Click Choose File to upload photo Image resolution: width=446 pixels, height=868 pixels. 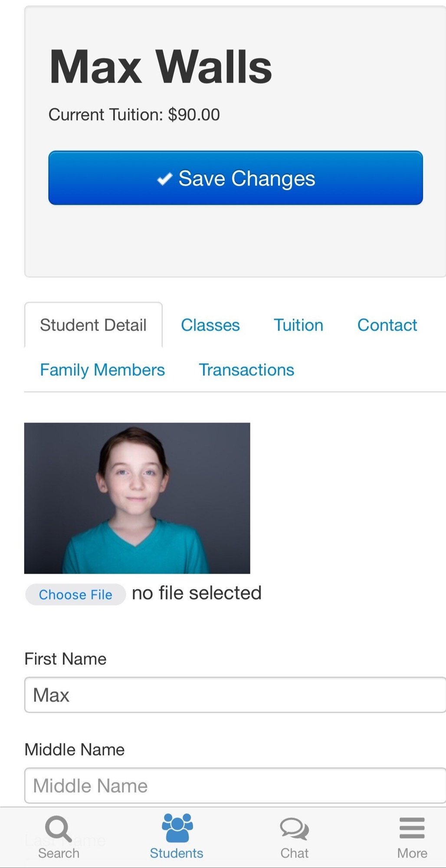click(x=75, y=595)
